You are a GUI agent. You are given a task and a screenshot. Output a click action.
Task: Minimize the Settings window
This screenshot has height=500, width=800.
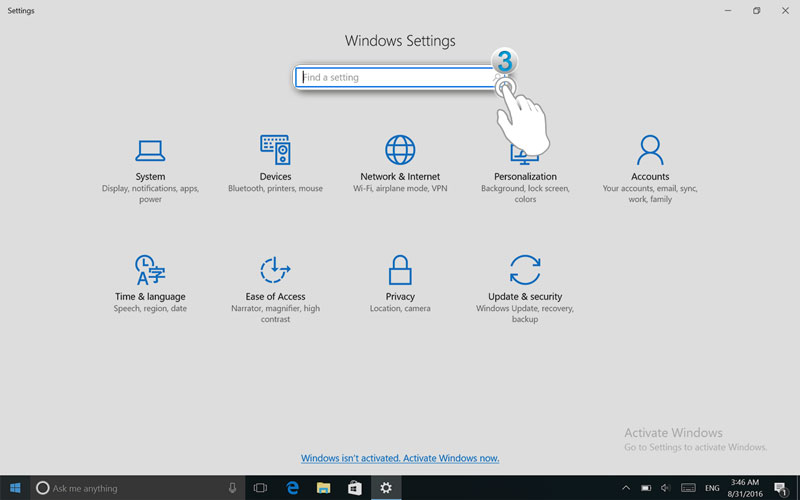728,10
